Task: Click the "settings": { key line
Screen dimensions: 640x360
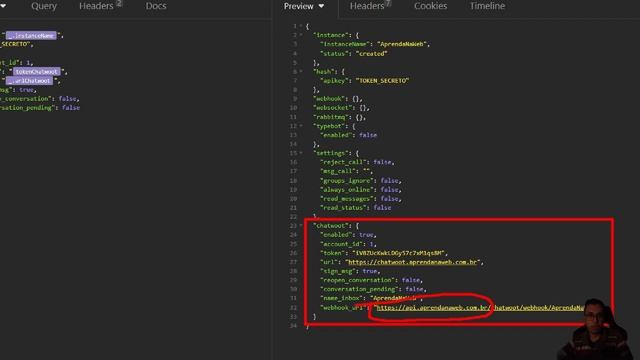Action: (336, 153)
